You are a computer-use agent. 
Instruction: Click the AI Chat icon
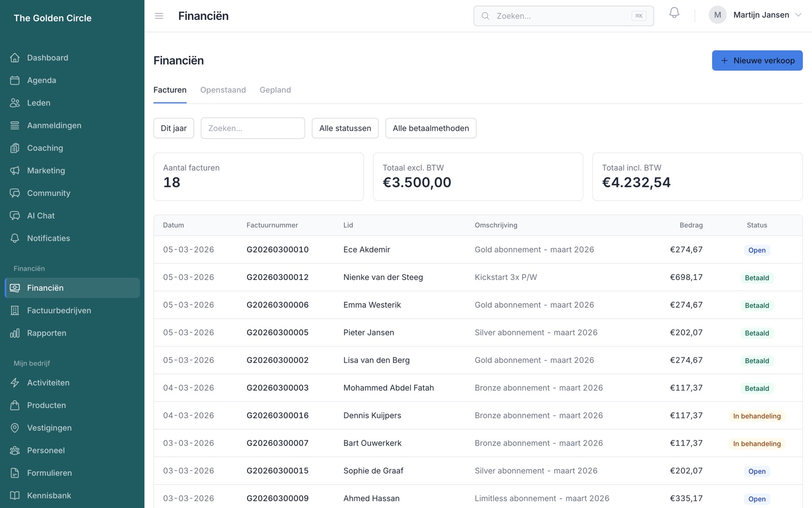[x=15, y=216]
